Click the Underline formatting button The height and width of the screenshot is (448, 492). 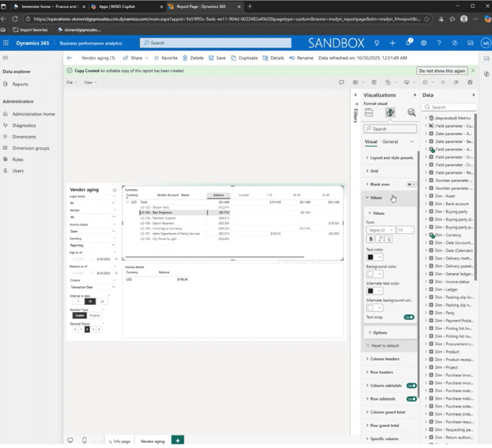pyautogui.click(x=388, y=239)
